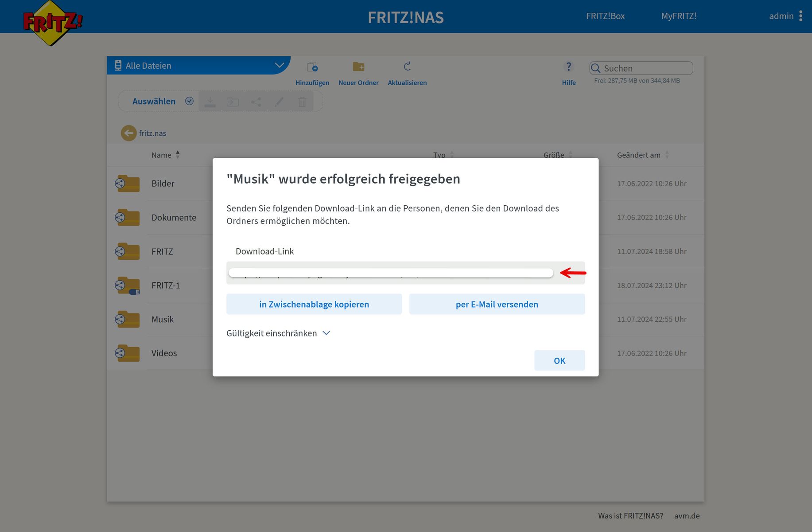Click the Auswählen checkmark circle icon

coord(189,101)
